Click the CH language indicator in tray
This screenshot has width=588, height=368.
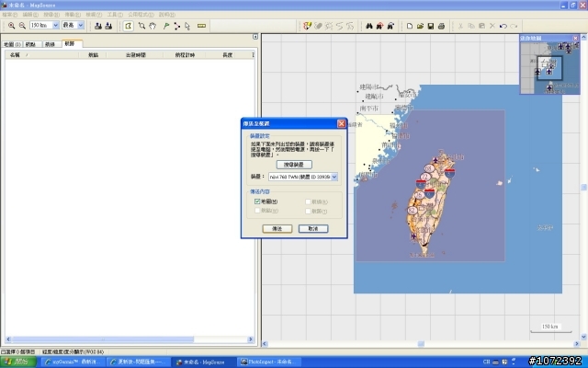click(x=486, y=362)
